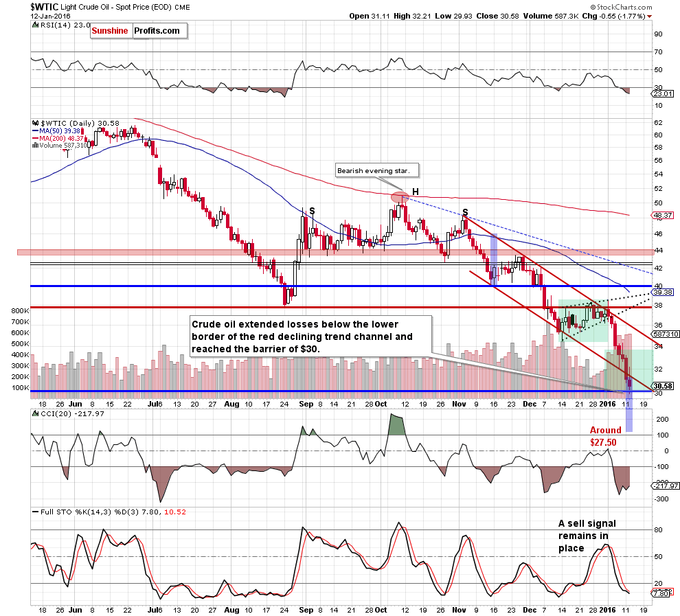The width and height of the screenshot is (680, 616).
Task: Click the blue rectangle near November 16
Action: click(x=494, y=259)
